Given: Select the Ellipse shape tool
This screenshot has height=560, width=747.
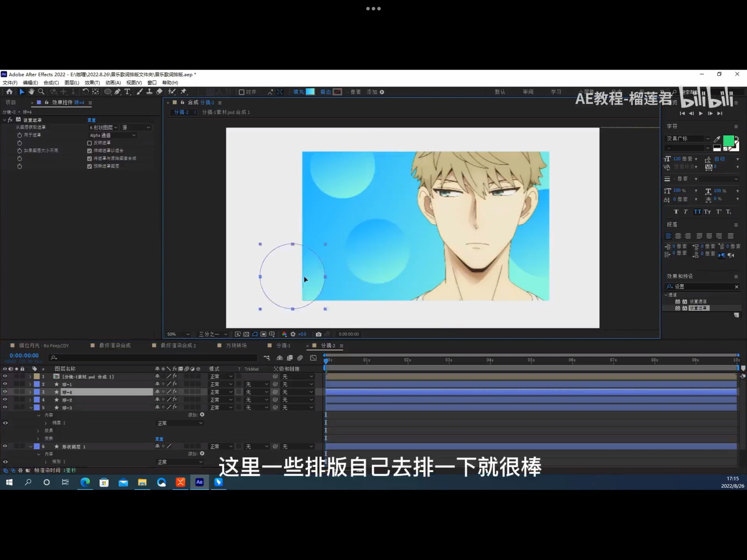Looking at the screenshot, I should coord(108,92).
